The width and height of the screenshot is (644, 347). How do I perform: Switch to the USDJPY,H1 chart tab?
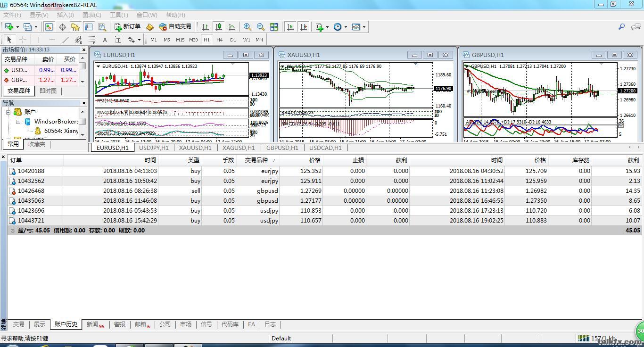tap(154, 148)
